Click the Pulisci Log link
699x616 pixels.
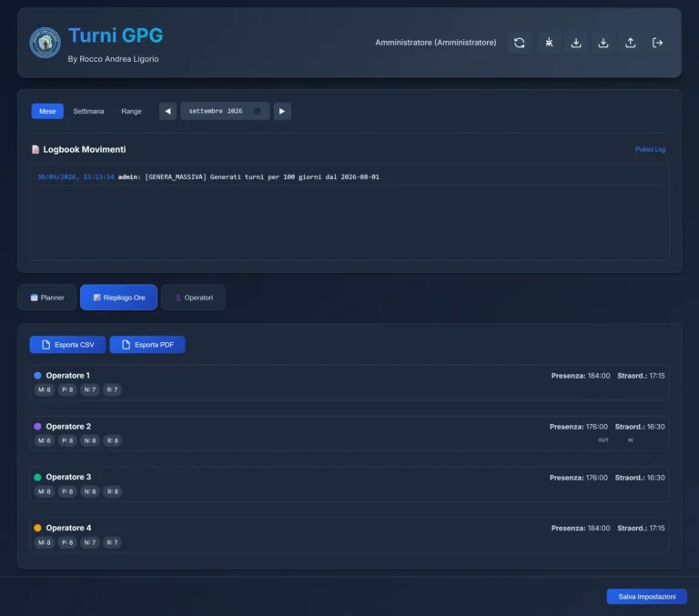650,149
